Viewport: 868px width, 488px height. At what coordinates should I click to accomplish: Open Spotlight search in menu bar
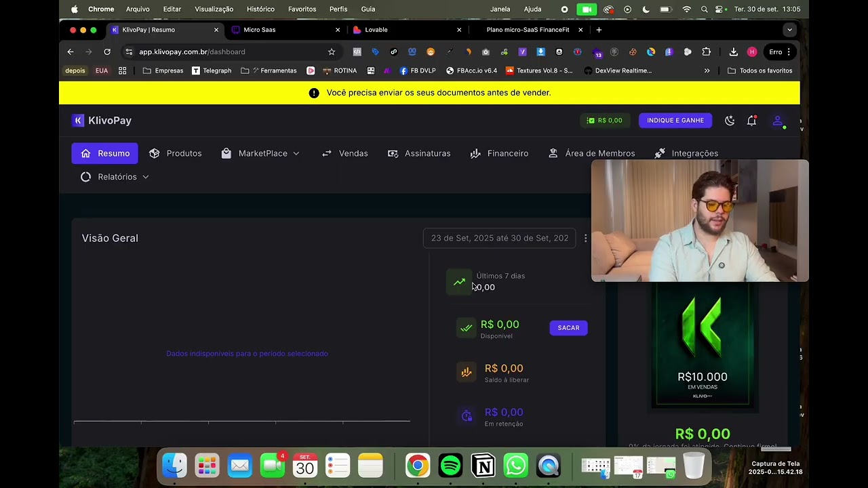(x=705, y=9)
